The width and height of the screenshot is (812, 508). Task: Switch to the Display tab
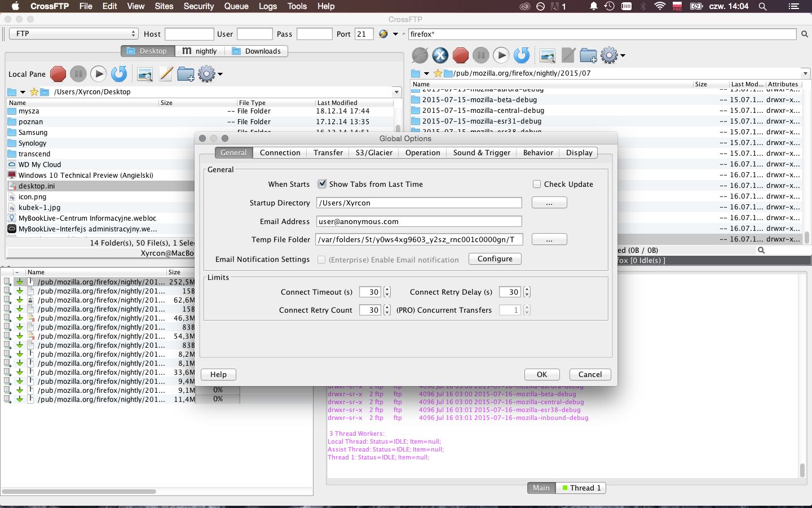[579, 152]
